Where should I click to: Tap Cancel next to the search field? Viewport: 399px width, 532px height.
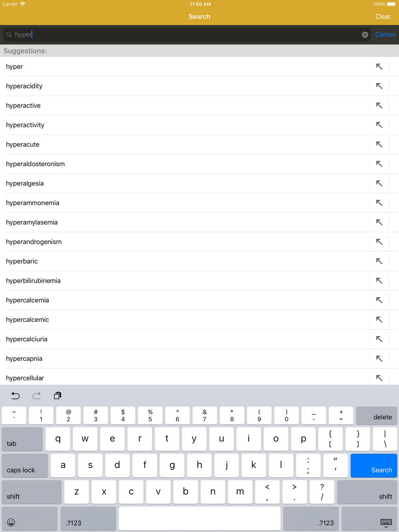(x=385, y=35)
